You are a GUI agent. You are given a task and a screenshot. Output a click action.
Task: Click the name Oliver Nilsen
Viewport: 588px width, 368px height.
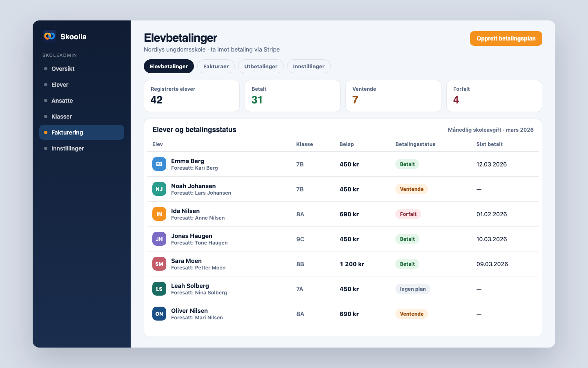click(x=189, y=311)
